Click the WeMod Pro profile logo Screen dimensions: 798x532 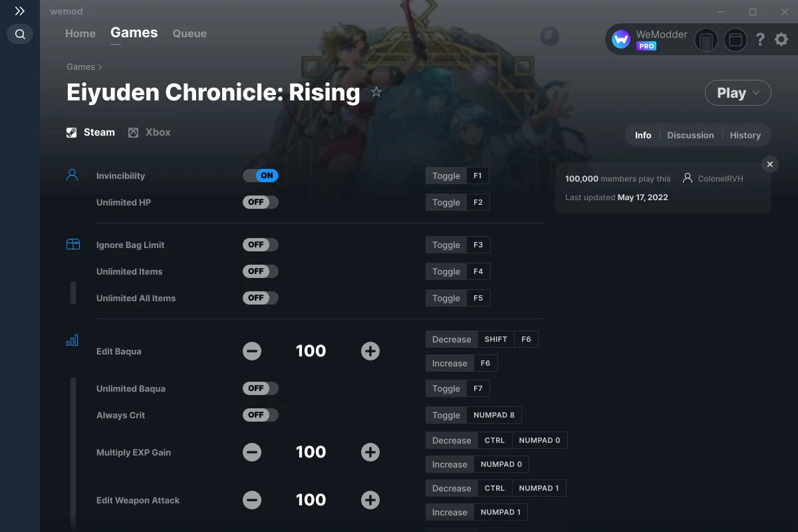(x=620, y=39)
